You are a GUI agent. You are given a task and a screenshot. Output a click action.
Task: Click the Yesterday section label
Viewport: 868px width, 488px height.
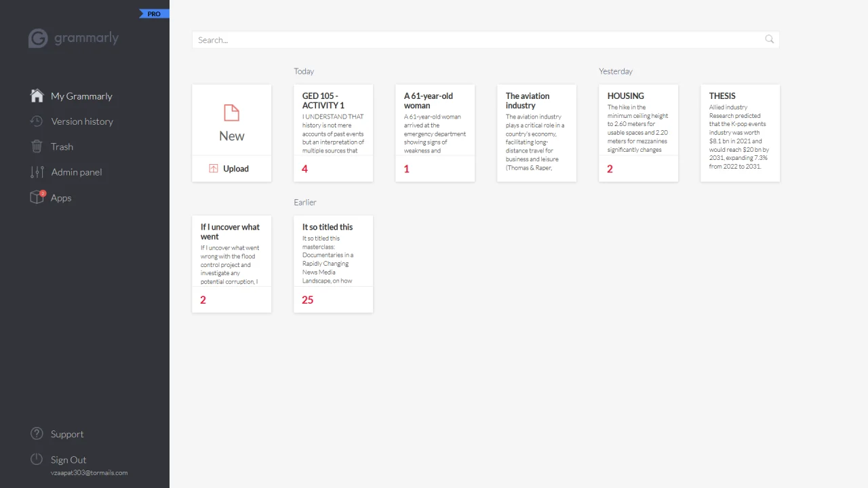(616, 71)
